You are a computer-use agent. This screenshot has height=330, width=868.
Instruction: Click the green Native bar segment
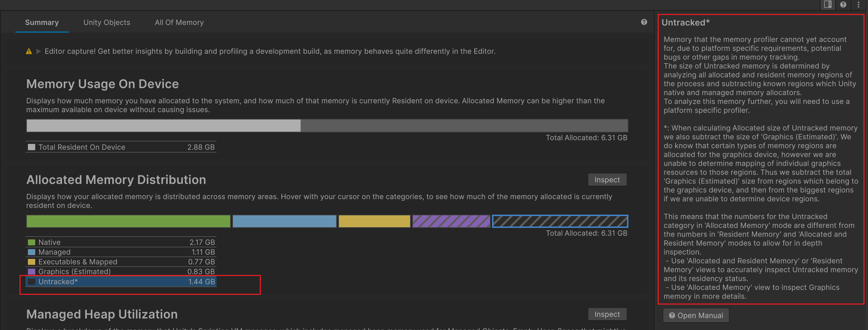click(x=128, y=221)
